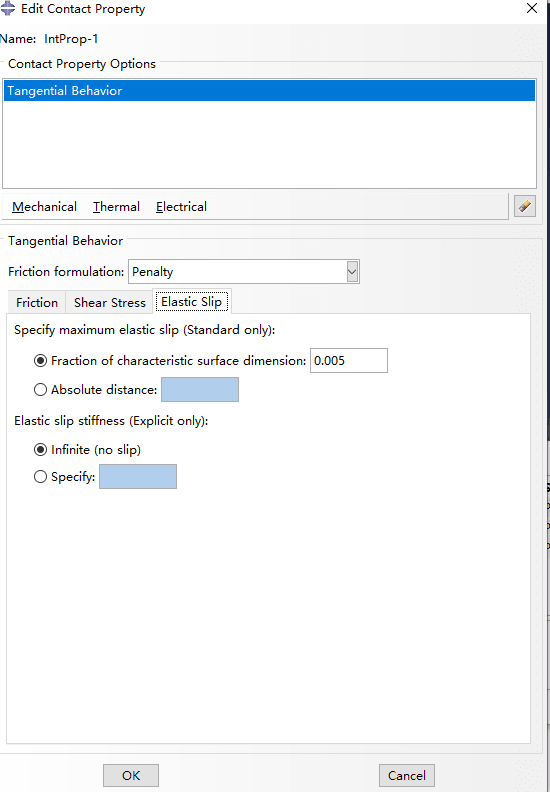Click the Cancel button

[407, 775]
